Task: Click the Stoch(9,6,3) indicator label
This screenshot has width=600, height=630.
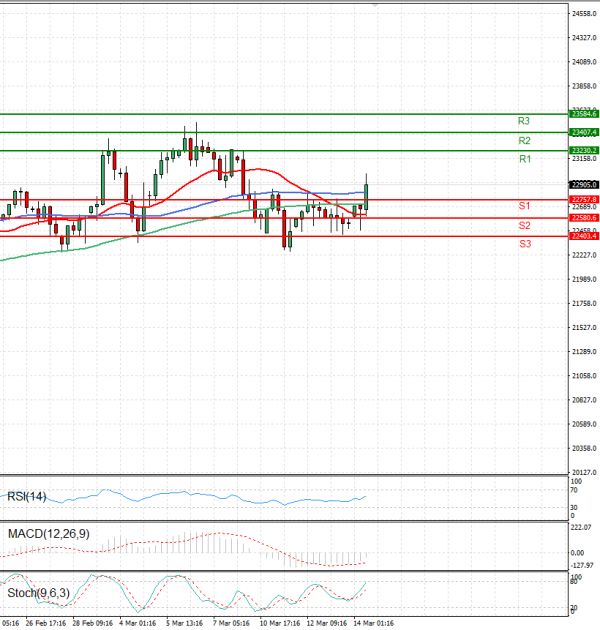Action: (x=38, y=593)
